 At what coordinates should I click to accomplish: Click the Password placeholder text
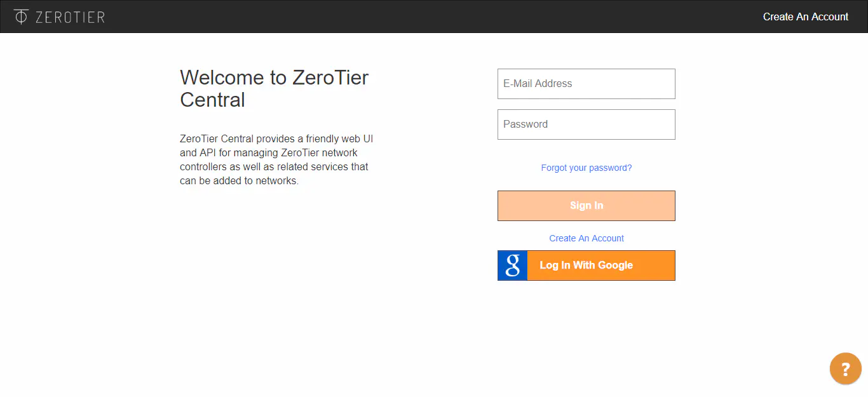526,124
